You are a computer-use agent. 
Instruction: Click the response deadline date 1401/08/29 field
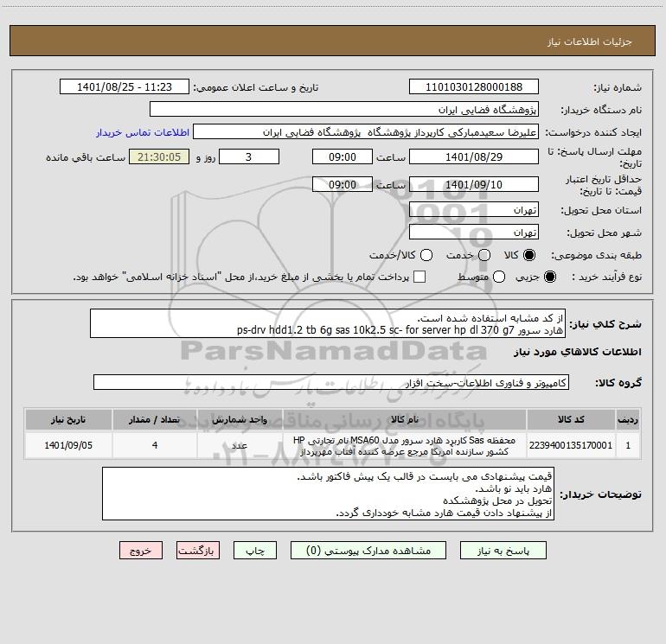tap(474, 156)
